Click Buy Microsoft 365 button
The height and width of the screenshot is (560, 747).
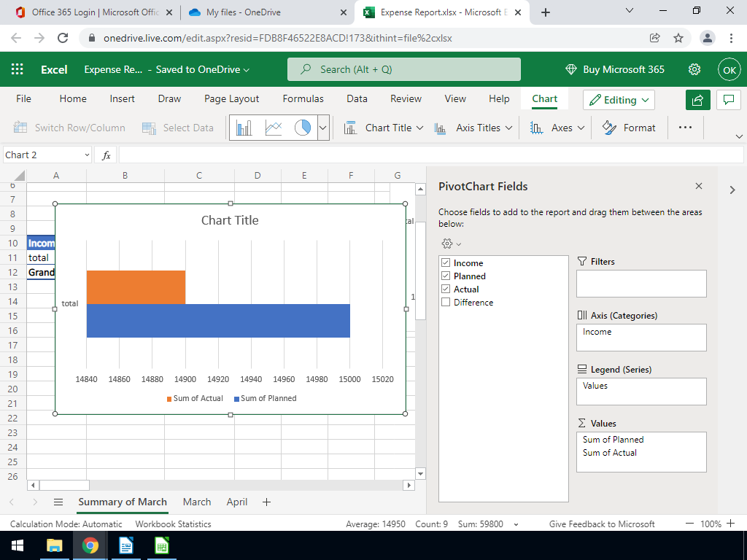pos(615,69)
